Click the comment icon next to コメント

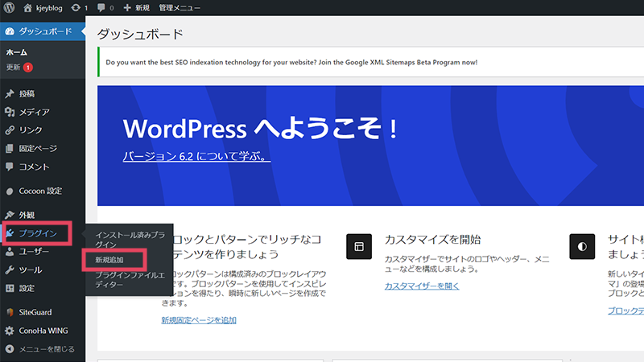point(10,167)
